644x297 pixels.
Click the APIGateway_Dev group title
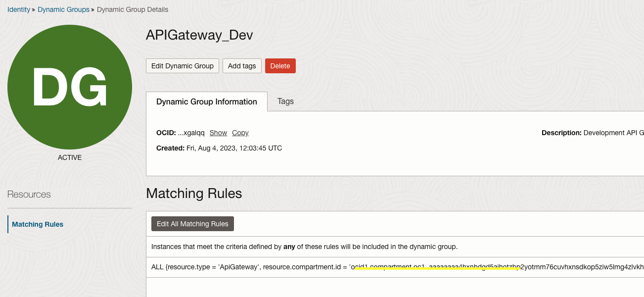(x=199, y=35)
